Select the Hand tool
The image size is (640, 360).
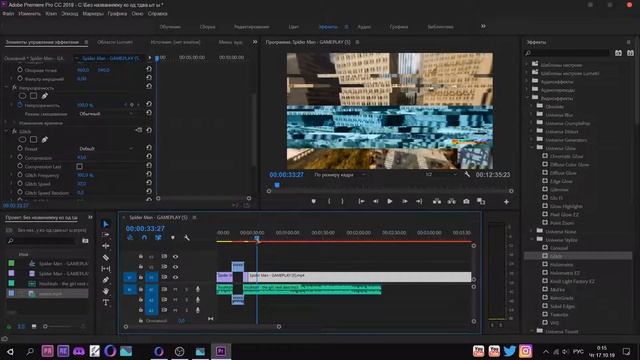point(106,291)
